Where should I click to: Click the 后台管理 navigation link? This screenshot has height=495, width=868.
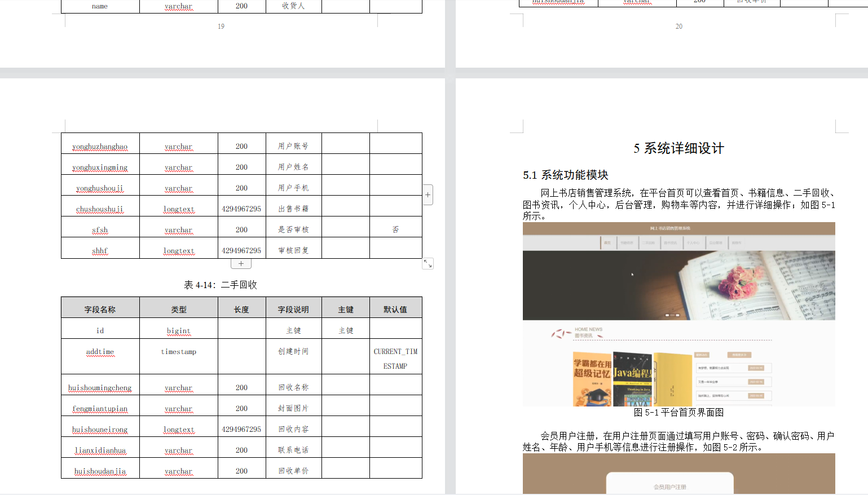pos(716,242)
